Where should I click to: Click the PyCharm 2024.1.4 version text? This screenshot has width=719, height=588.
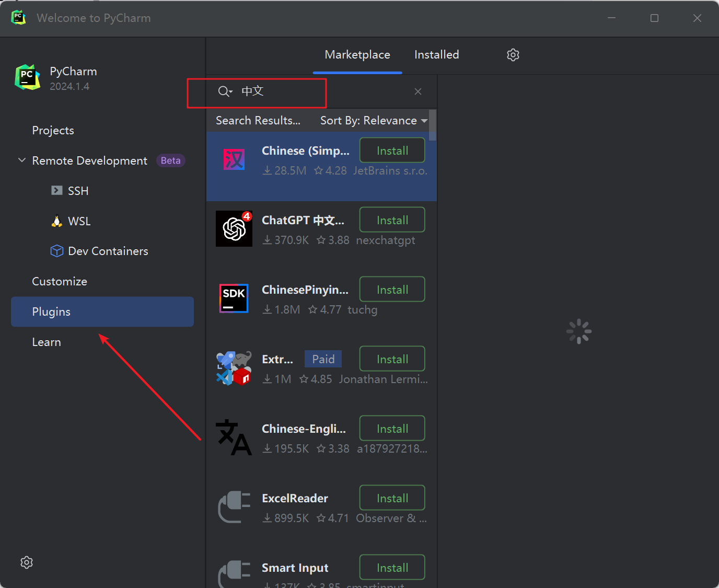69,87
